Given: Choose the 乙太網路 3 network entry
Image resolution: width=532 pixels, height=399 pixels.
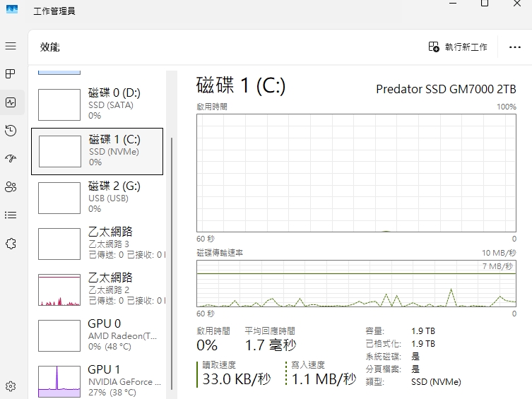Looking at the screenshot, I should (x=97, y=243).
